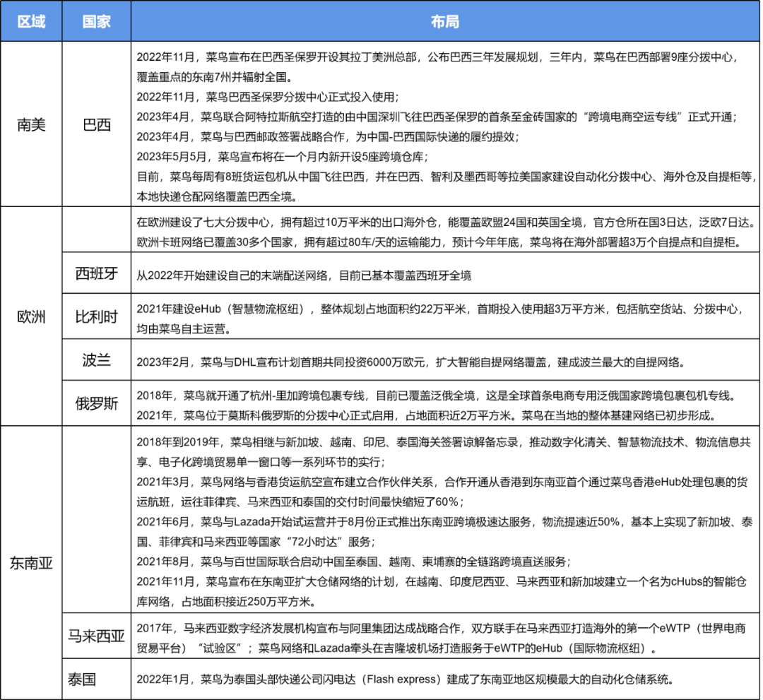763x700 pixels.
Task: Click the line about 圣保罗分拨中心正式投入使用
Action: (x=268, y=97)
